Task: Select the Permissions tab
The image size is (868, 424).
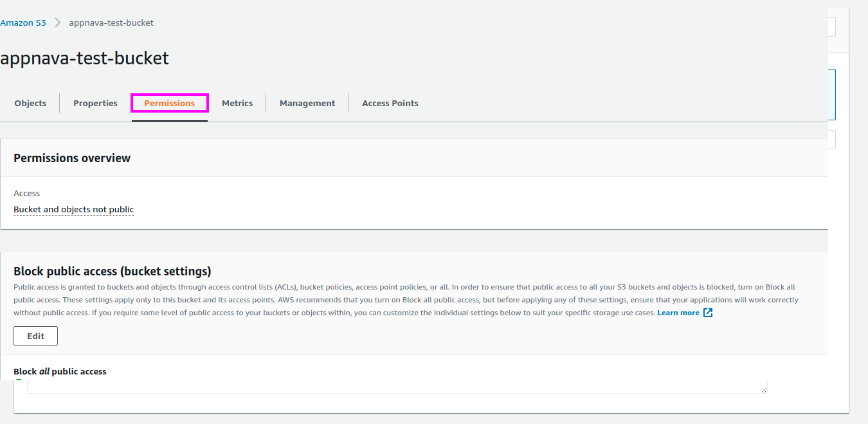Action: [170, 103]
